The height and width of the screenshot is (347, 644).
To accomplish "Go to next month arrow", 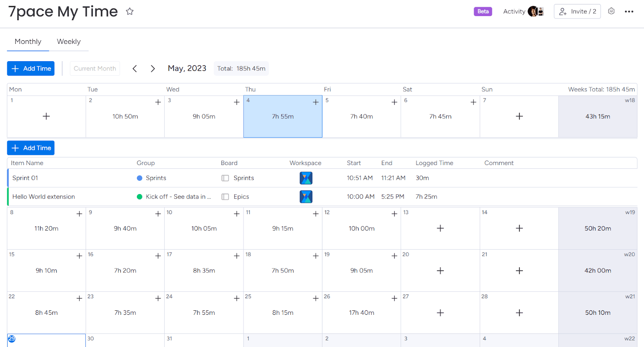I will tap(153, 69).
